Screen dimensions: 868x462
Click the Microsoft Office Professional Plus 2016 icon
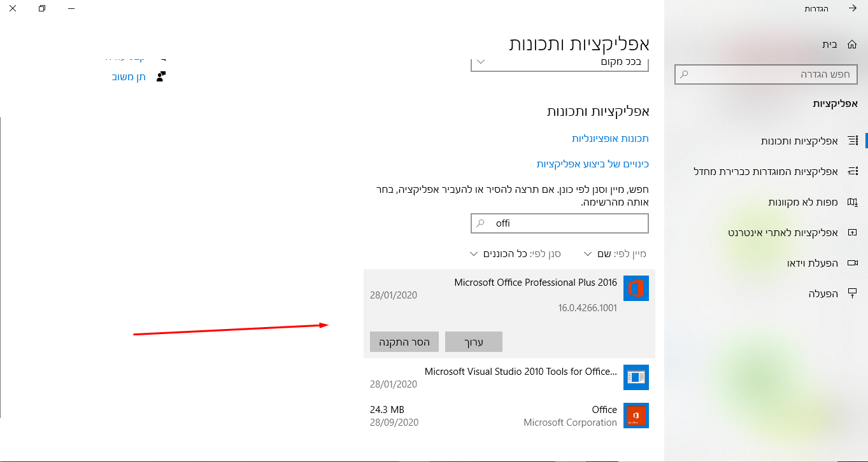[x=636, y=288]
